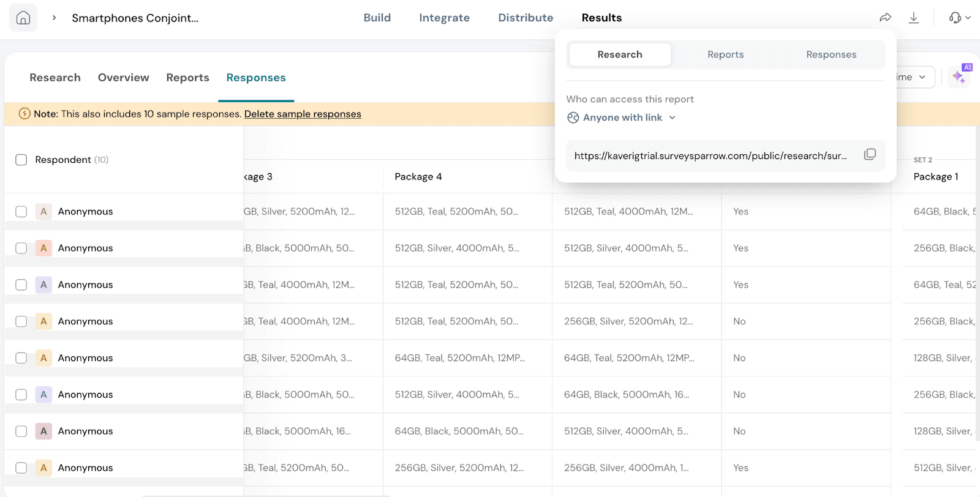Click the globe icon beside Anyone with link
This screenshot has height=497, width=980.
[573, 118]
